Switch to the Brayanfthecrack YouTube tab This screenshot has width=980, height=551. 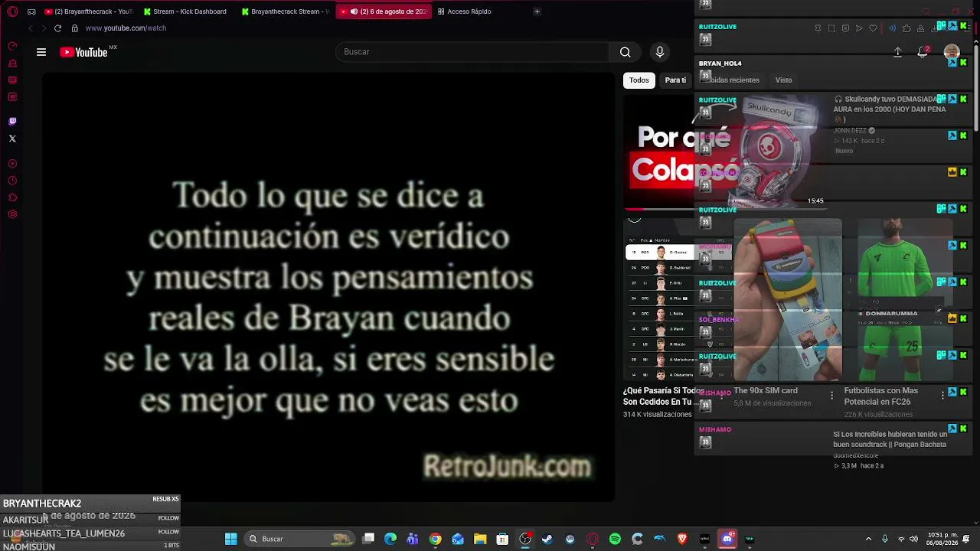[88, 11]
